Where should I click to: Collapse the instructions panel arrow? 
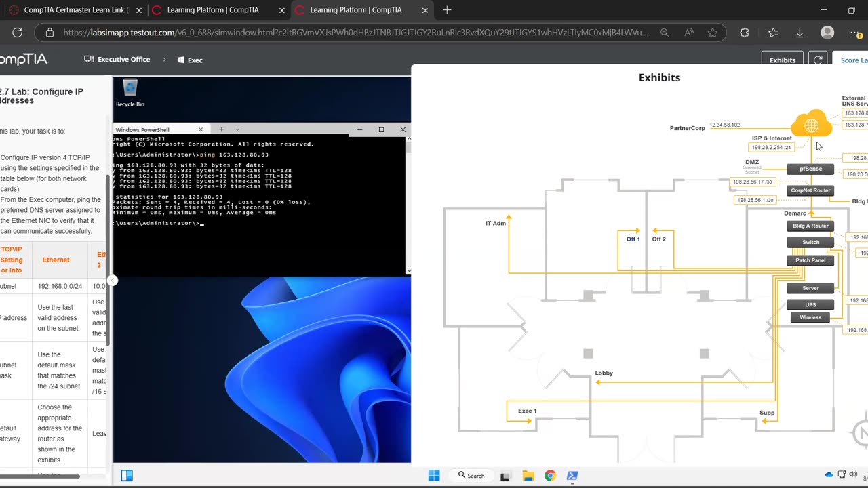pos(113,280)
